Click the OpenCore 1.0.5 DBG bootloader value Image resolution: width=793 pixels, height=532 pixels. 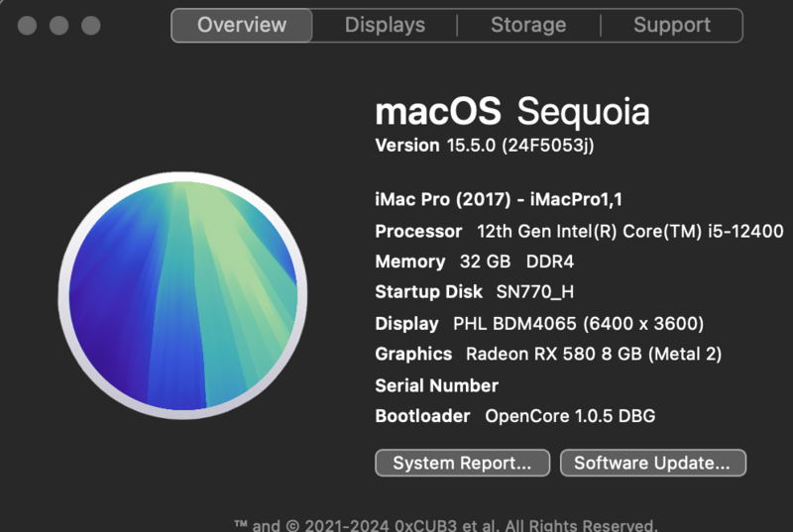[x=570, y=416]
